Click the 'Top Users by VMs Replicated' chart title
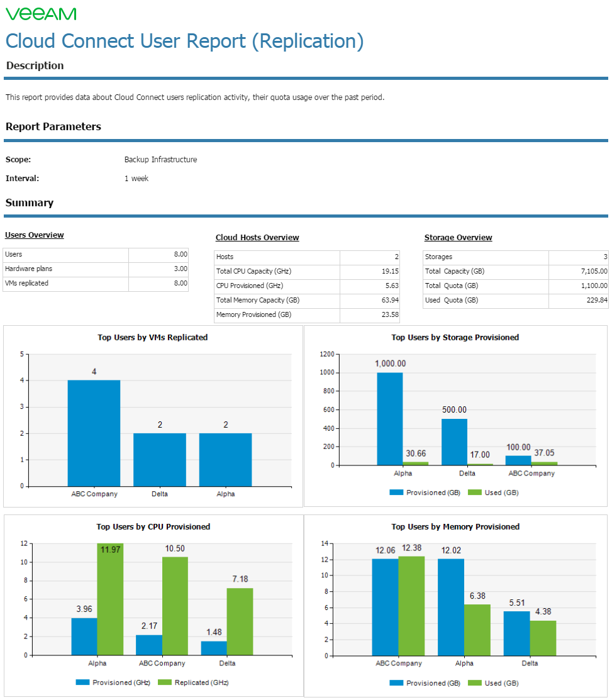This screenshot has width=612, height=700. 153,338
